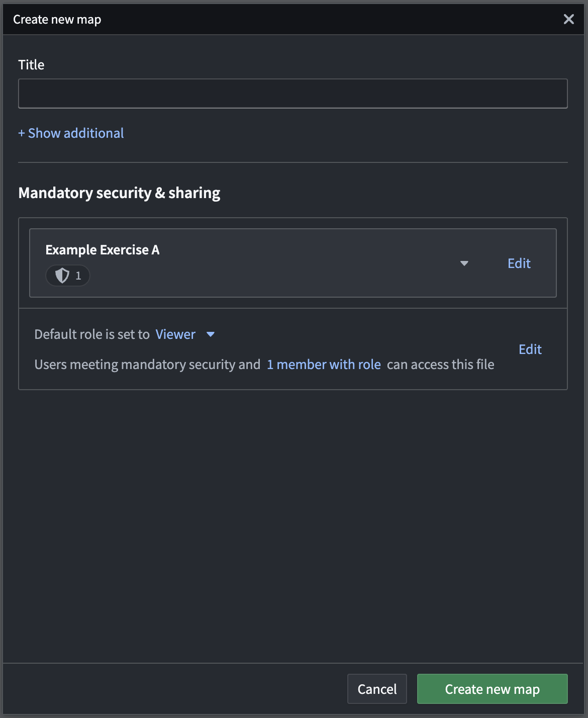This screenshot has height=718, width=588.
Task: Click the Example Exercise A title text
Action: 103,250
